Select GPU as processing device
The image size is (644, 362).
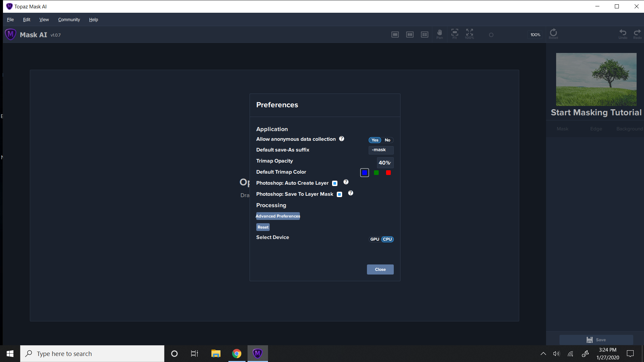point(375,239)
